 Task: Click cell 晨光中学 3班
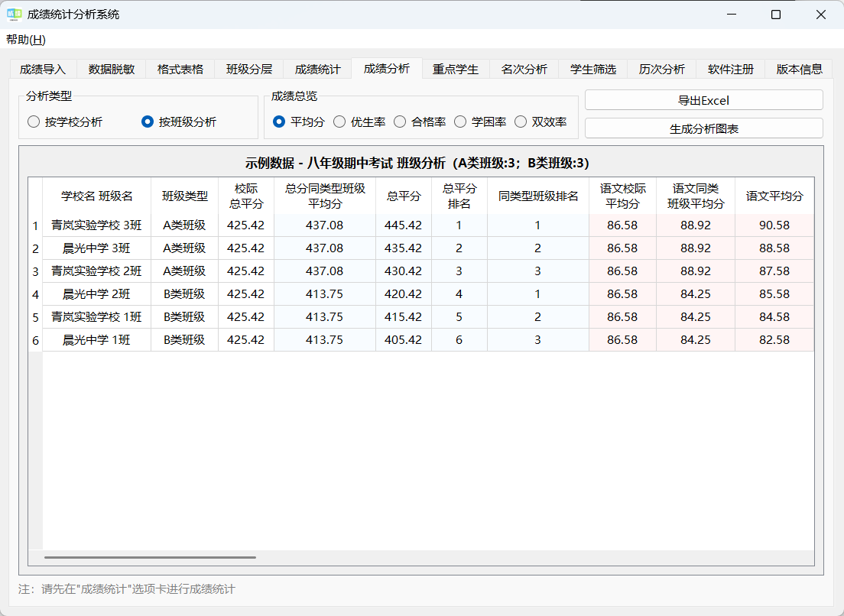click(97, 248)
